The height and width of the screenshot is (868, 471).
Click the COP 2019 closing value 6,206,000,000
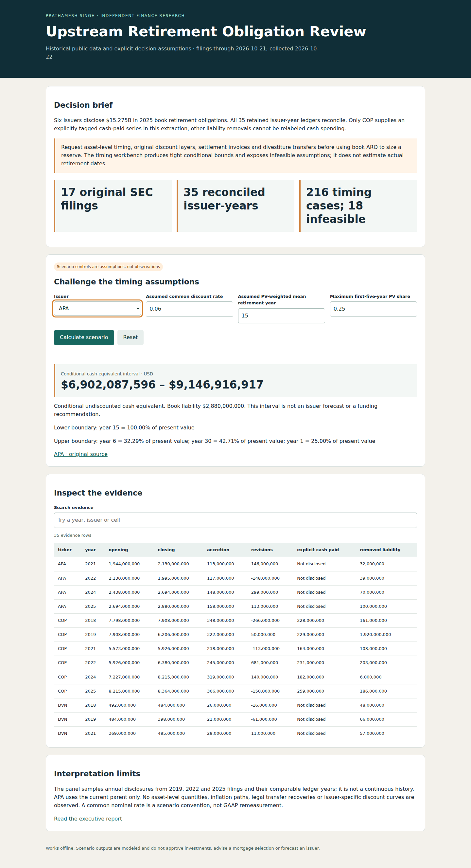click(x=173, y=635)
